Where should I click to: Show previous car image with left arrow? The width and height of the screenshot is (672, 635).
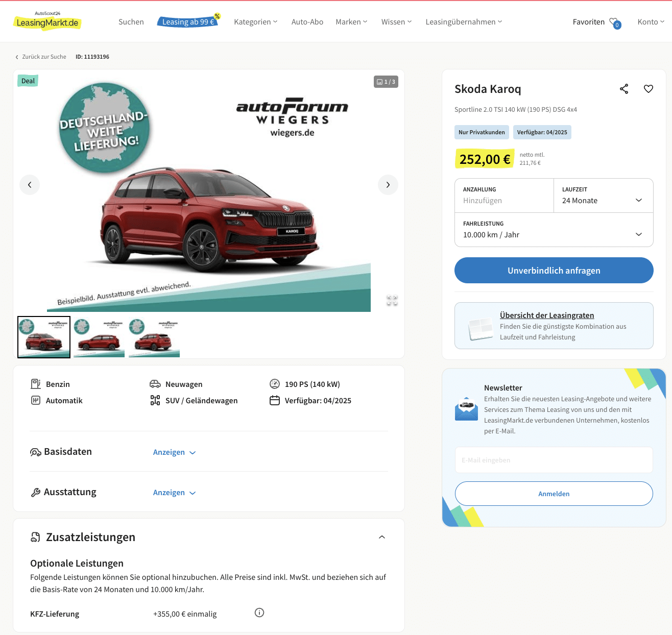coord(30,185)
